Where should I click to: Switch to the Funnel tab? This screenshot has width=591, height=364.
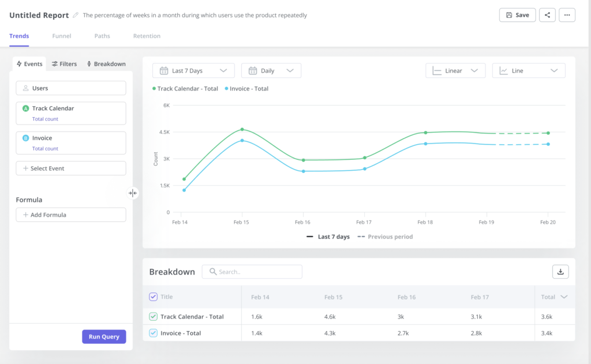tap(61, 36)
